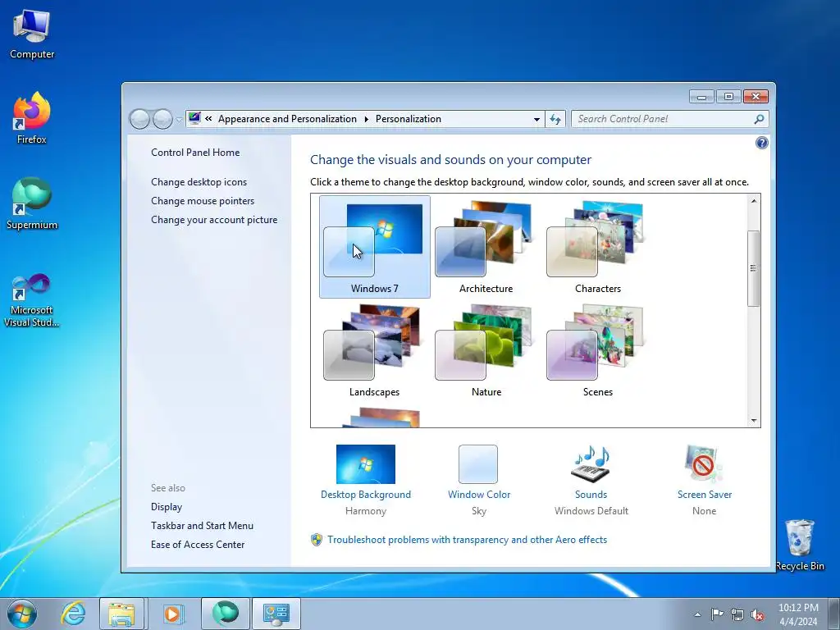Select the Windows 7 theme
This screenshot has width=840, height=630.
[x=374, y=246]
